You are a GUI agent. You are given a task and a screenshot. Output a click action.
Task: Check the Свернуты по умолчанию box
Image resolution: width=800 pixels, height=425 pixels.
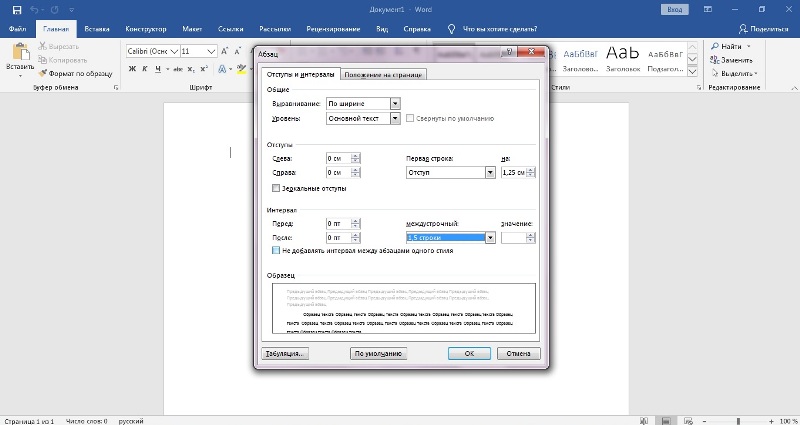coord(410,118)
